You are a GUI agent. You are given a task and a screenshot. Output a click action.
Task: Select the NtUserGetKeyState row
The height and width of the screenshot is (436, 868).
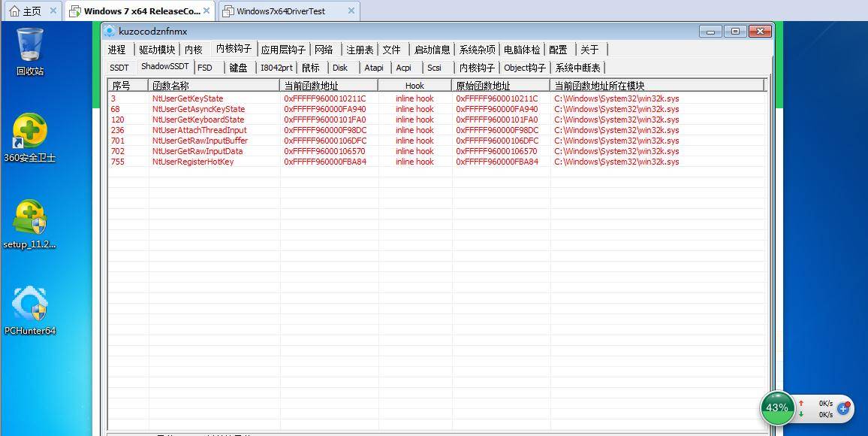(x=436, y=98)
